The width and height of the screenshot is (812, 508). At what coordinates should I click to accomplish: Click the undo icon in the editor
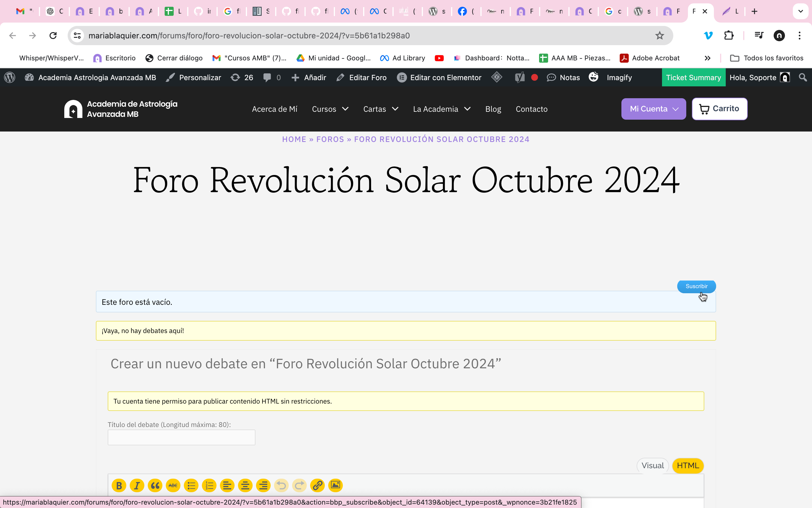[x=281, y=485]
